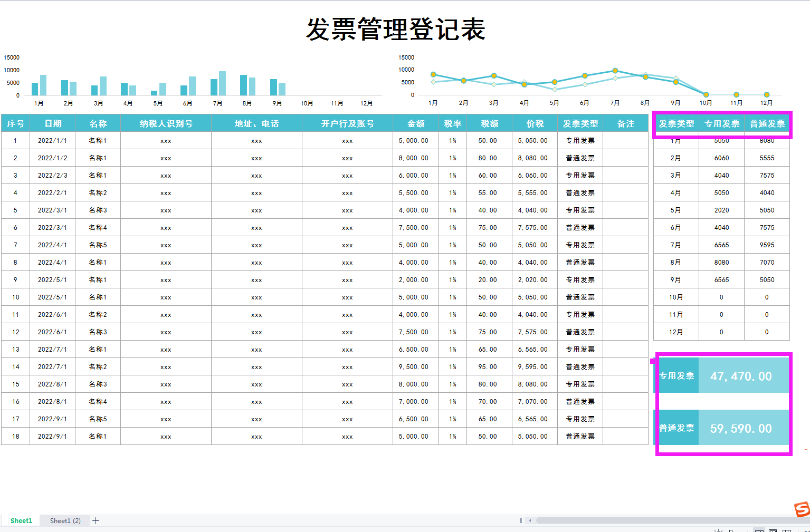Click the 地址、电话 header cell
810x532 pixels.
pos(256,123)
